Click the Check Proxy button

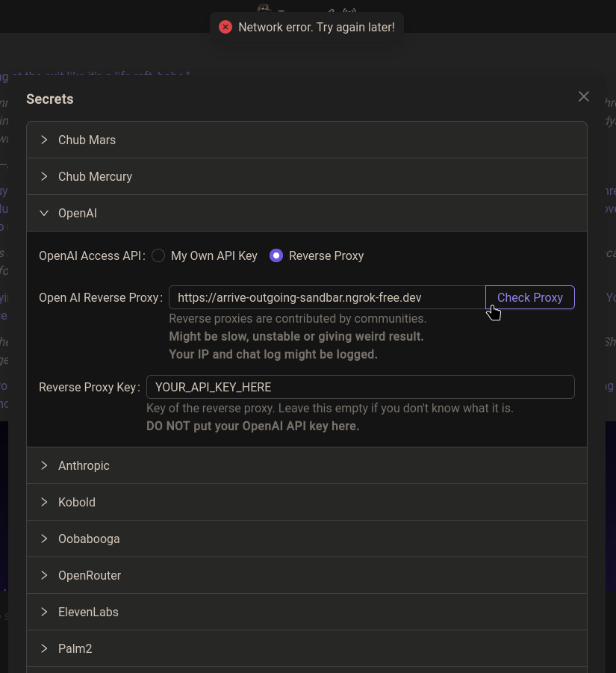[530, 297]
